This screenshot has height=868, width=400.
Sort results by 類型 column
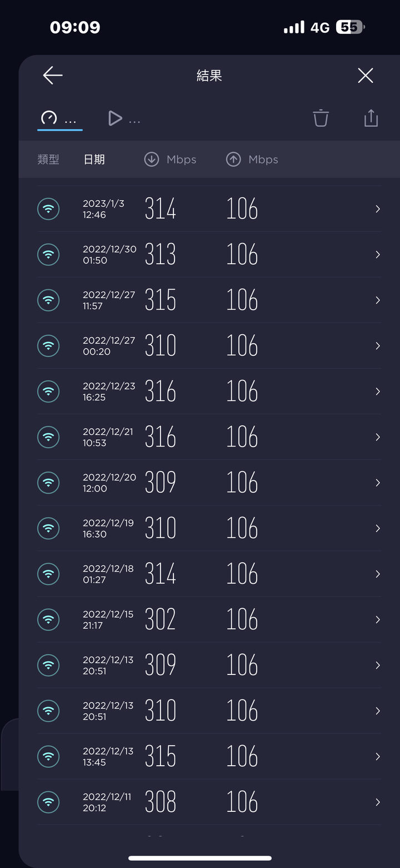pos(48,160)
